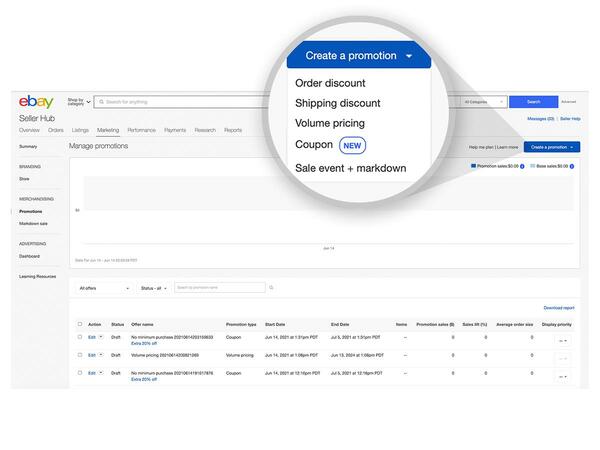Switch to the Payments tab
The image size is (600, 450).
175,130
